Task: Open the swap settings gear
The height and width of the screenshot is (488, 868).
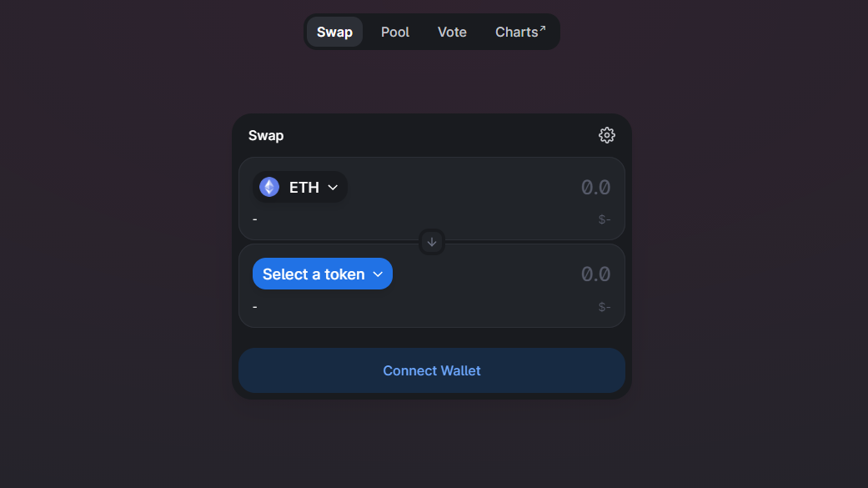Action: [607, 135]
